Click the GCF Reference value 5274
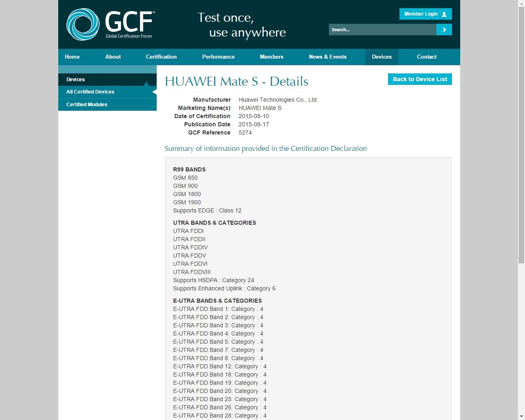This screenshot has height=420, width=525. point(245,132)
